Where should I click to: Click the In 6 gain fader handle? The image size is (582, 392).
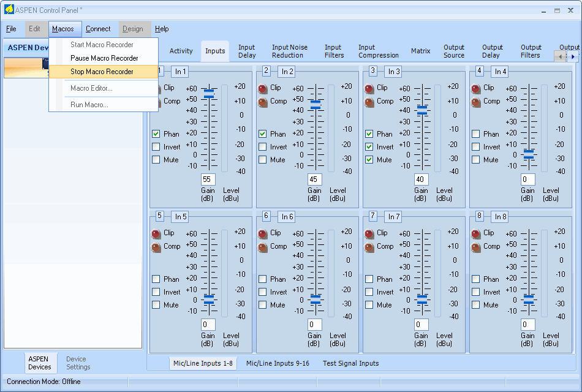[x=316, y=300]
